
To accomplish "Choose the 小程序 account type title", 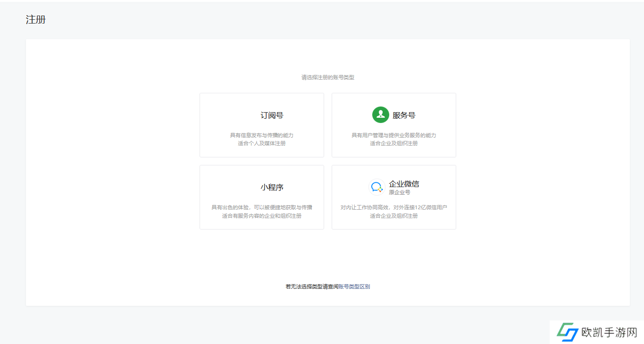I will pyautogui.click(x=272, y=188).
